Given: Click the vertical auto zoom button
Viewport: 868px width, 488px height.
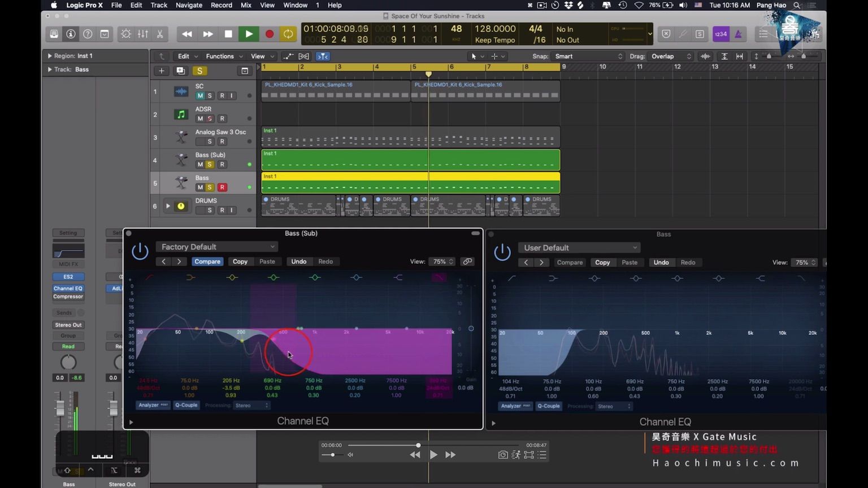Looking at the screenshot, I should point(724,56).
